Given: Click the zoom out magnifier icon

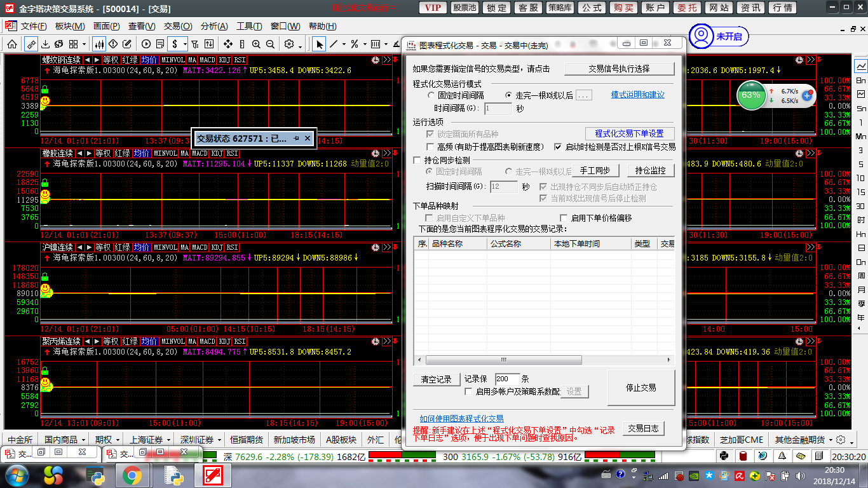Looking at the screenshot, I should point(270,44).
